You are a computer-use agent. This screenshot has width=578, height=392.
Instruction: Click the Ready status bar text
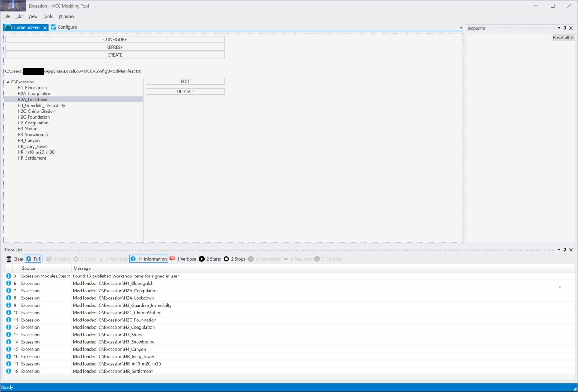coord(7,387)
